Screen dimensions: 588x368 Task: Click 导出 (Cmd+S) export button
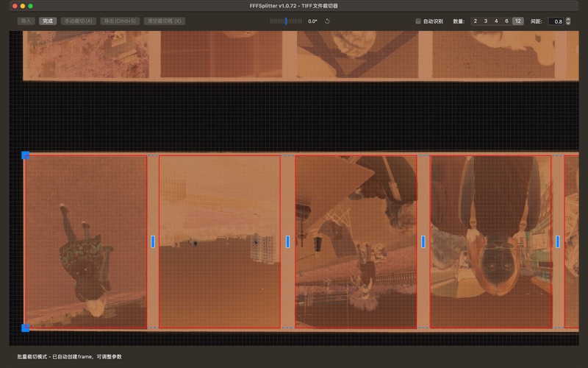point(120,21)
